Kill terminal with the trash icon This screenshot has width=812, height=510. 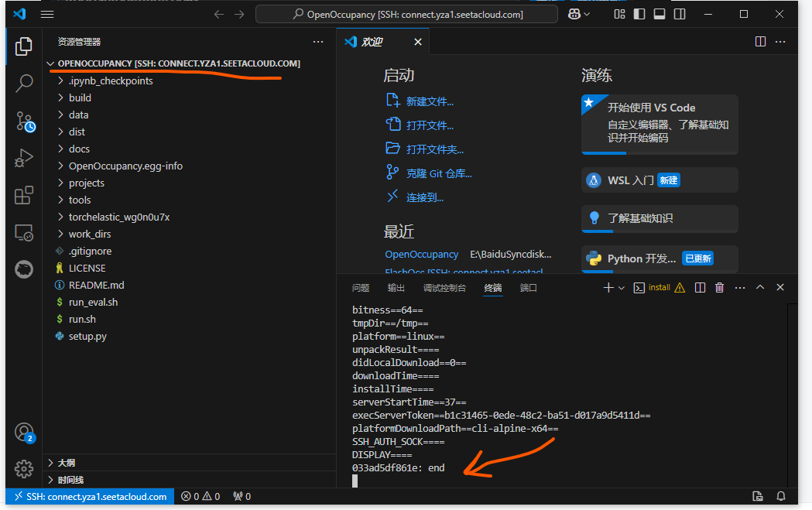719,288
